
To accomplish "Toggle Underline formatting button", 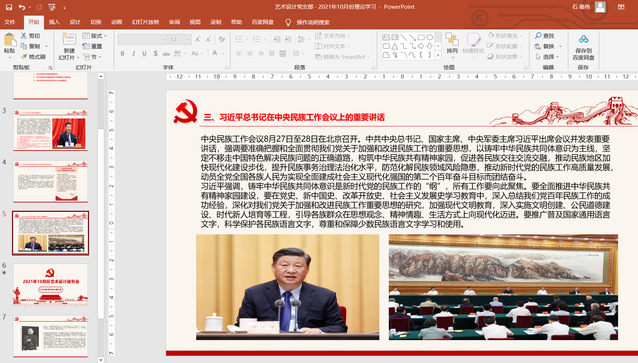I will pyautogui.click(x=144, y=53).
